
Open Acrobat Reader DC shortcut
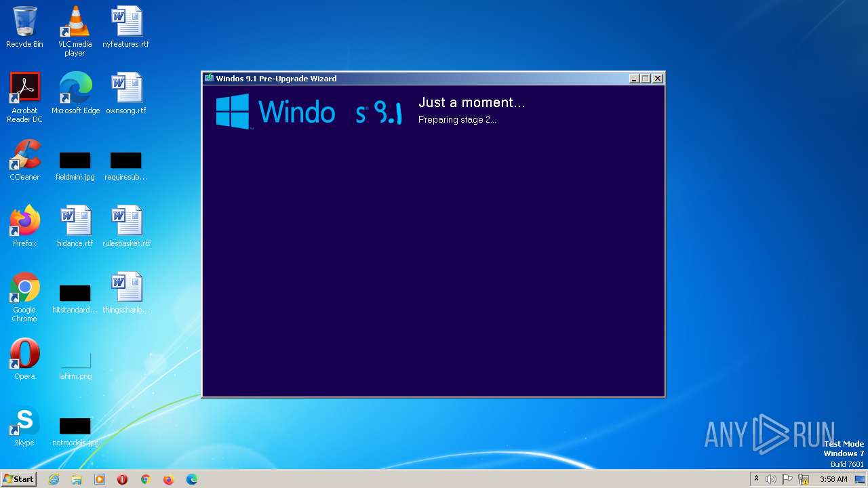coord(24,98)
